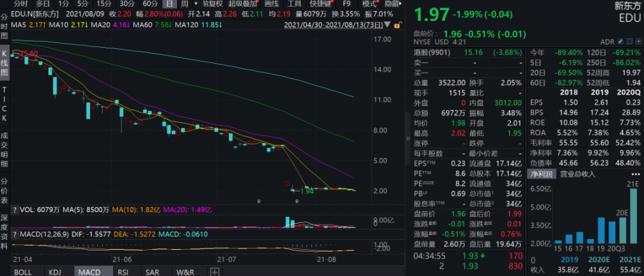Add indicator with plus icon after W&R
The image size is (644, 276).
(215, 271)
